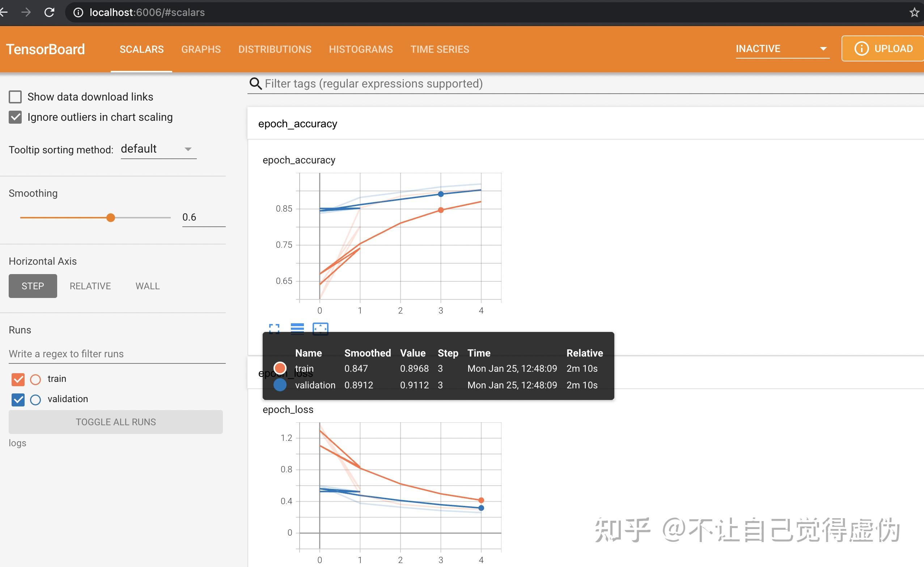Click the validation value 0.9112 in tooltip

click(x=414, y=385)
